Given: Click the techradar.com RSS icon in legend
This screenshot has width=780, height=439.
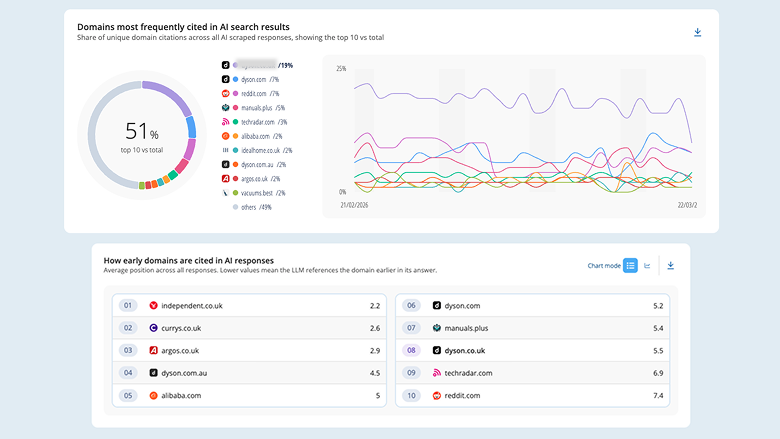Looking at the screenshot, I should click(225, 122).
